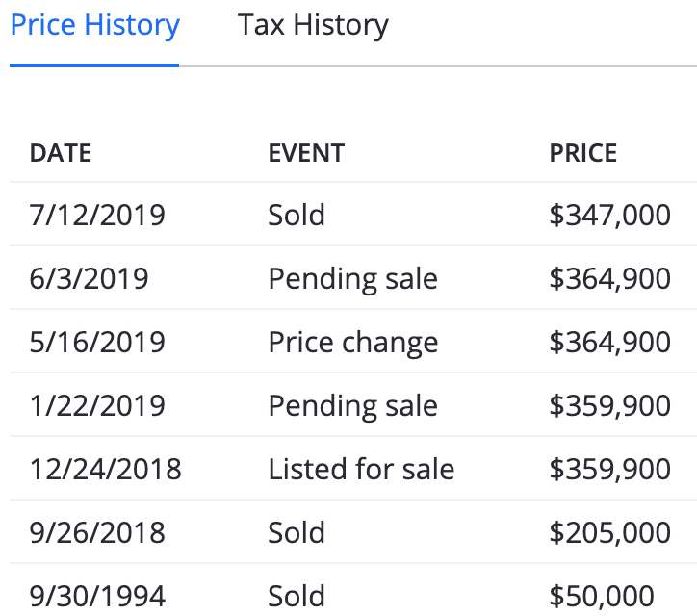Click the EVENT column header
697x616 pixels.
click(306, 153)
